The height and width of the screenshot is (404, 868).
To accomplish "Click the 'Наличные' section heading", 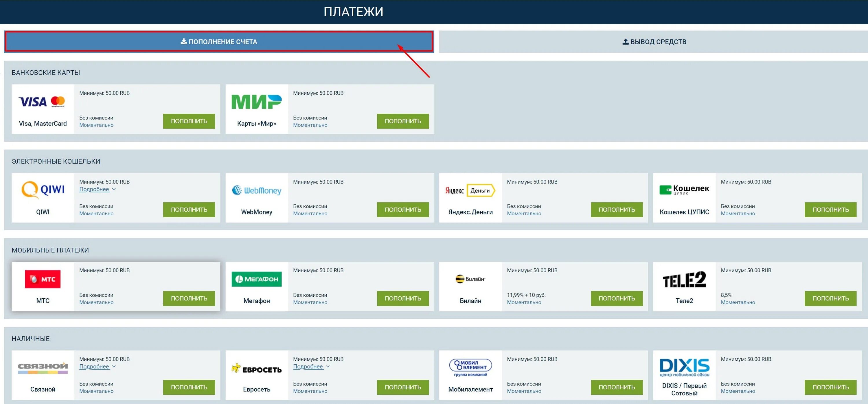I will (x=30, y=339).
